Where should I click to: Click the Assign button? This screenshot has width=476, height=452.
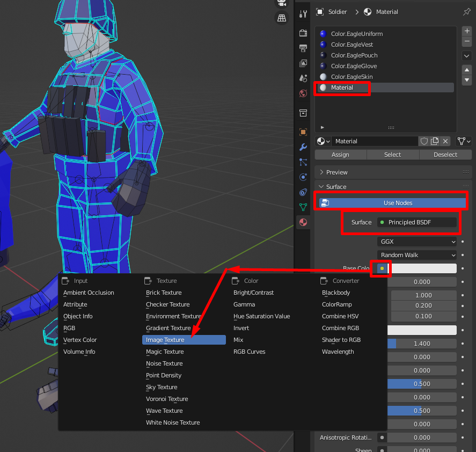(340, 155)
